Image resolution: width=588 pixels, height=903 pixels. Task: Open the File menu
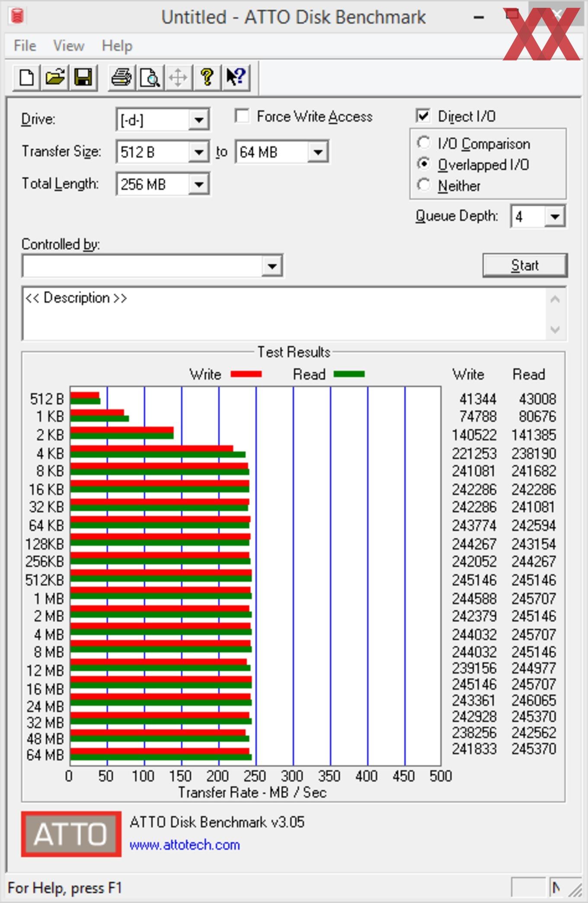click(x=25, y=46)
